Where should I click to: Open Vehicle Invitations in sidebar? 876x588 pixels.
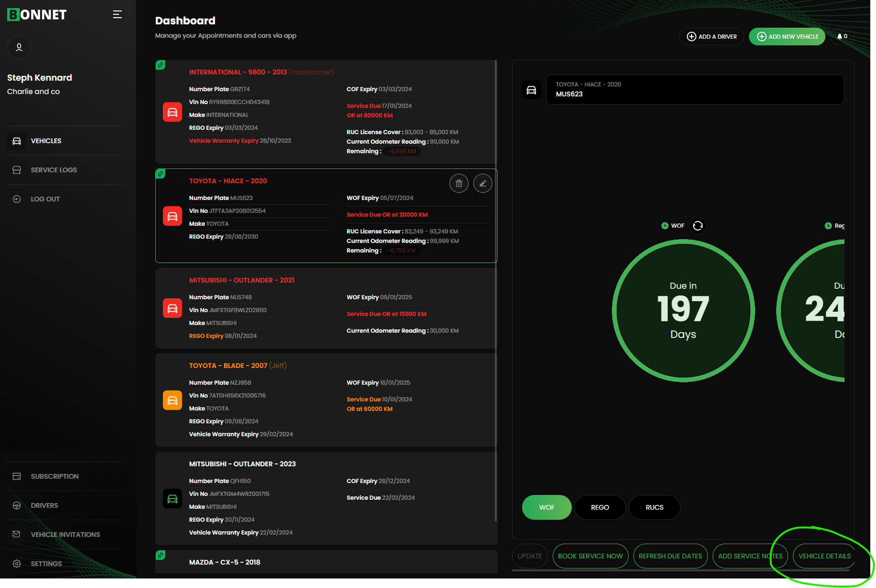click(64, 535)
